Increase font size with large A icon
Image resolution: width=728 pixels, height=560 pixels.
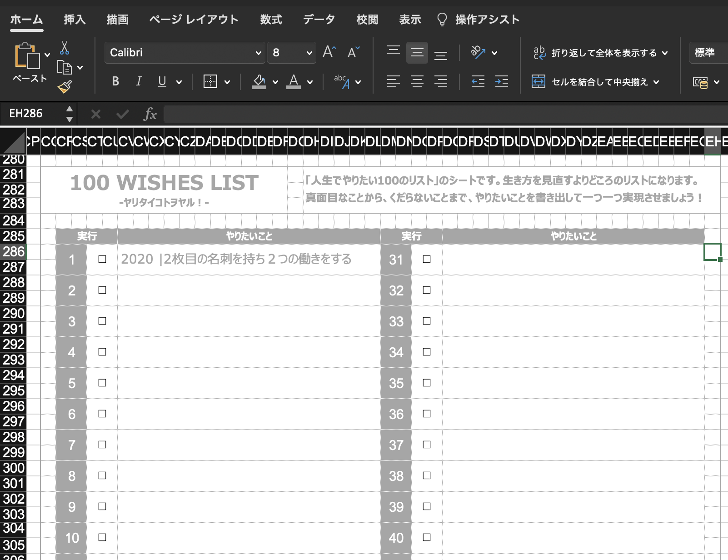point(329,52)
